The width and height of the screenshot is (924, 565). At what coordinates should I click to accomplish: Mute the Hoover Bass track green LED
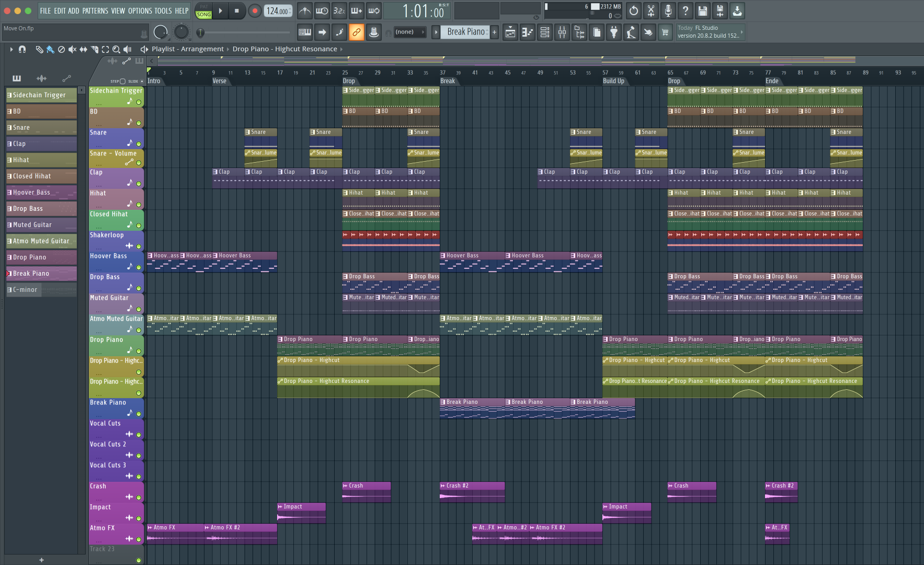[x=139, y=267]
